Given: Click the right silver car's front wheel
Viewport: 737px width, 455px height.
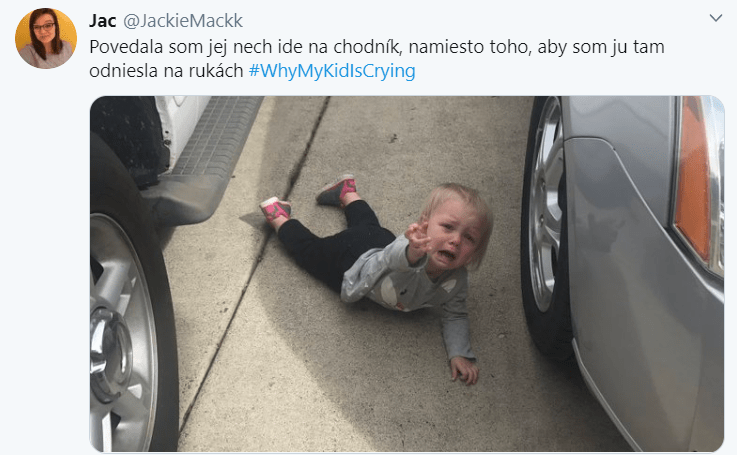Looking at the screenshot, I should [x=547, y=226].
